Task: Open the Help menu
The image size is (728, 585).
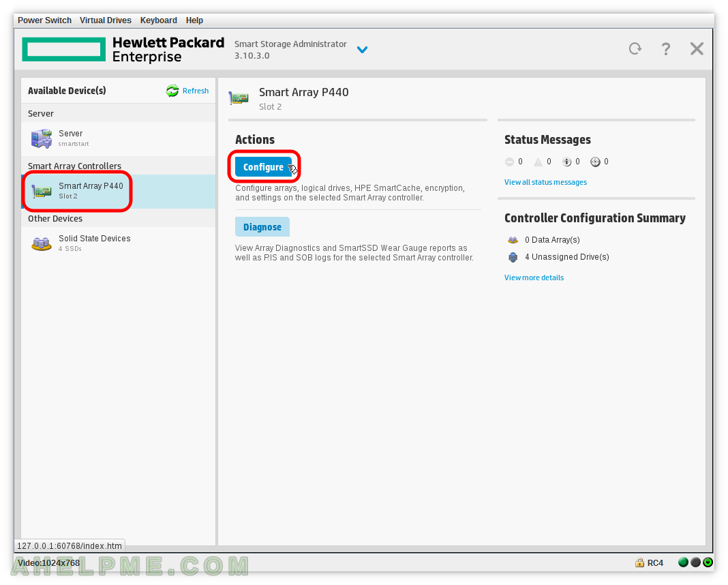Action: pyautogui.click(x=194, y=20)
